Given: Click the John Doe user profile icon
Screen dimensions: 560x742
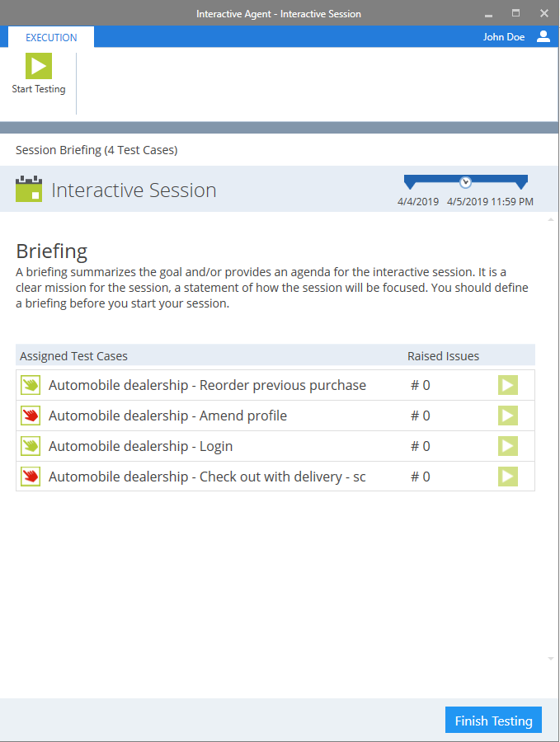Looking at the screenshot, I should 543,37.
